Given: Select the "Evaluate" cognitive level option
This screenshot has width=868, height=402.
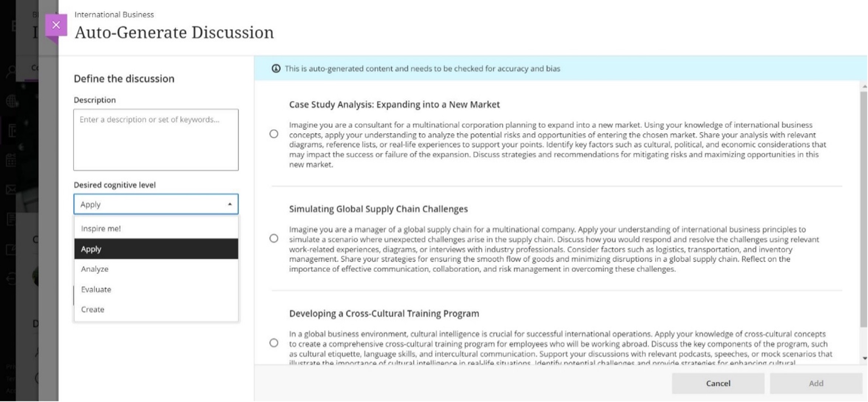Looking at the screenshot, I should pos(96,290).
